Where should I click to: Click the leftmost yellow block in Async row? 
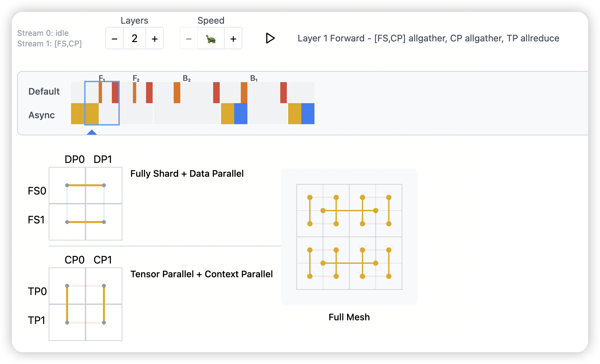click(78, 114)
